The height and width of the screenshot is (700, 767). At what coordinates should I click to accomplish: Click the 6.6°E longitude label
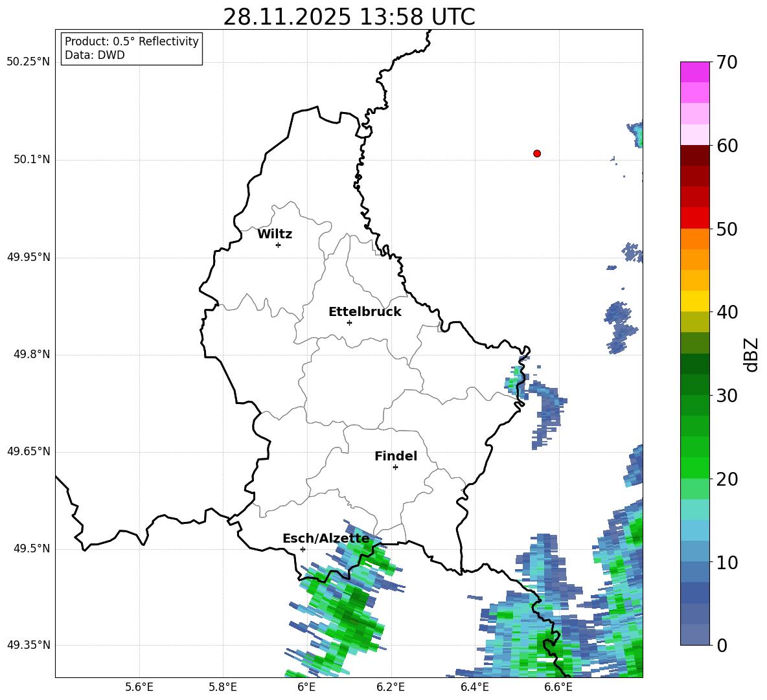558,688
